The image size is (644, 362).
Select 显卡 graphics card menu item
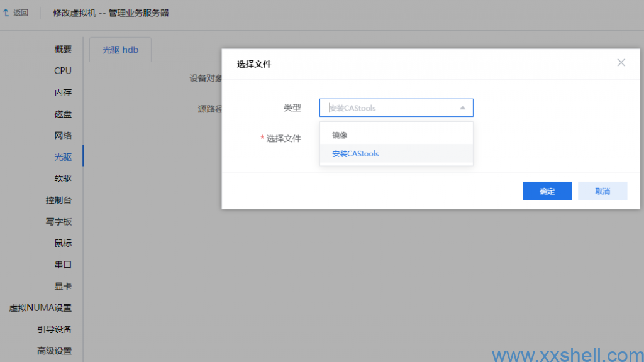pyautogui.click(x=63, y=286)
